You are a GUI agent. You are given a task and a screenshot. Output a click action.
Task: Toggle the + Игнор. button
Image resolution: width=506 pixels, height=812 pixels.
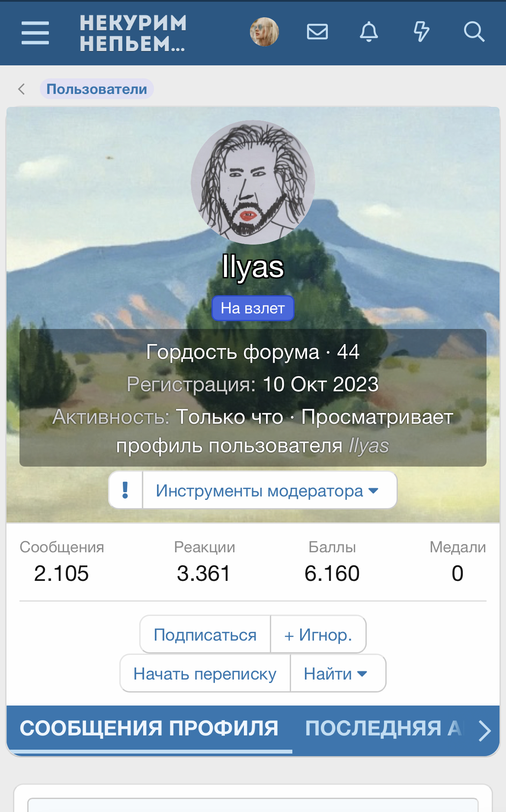318,635
